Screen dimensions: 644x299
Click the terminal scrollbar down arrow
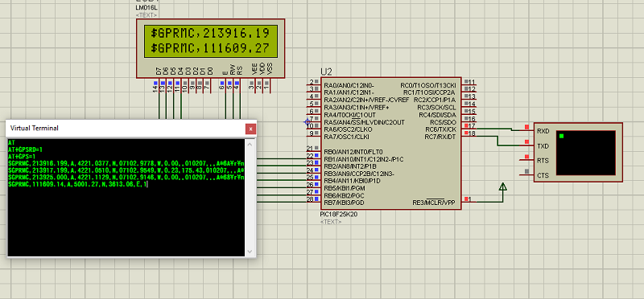[250, 252]
